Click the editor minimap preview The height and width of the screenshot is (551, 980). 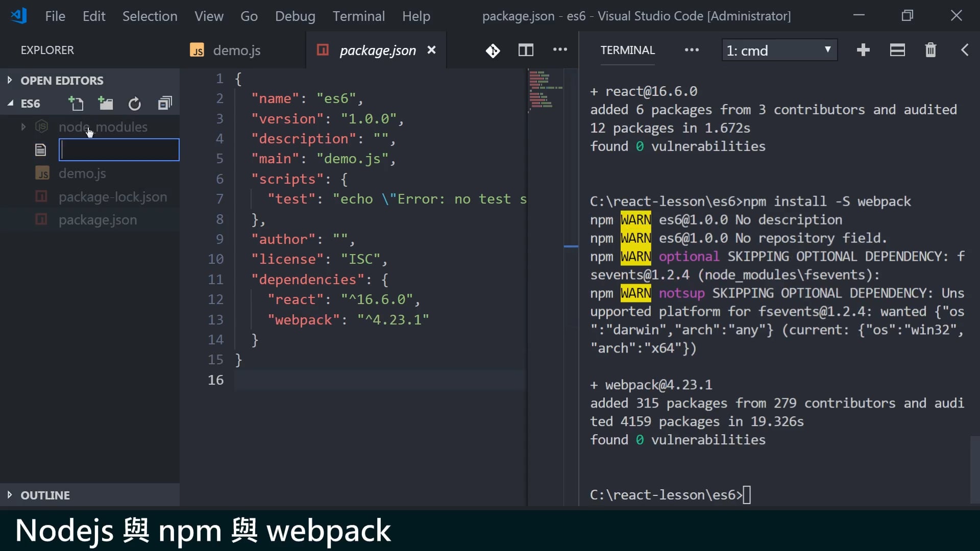tap(544, 91)
